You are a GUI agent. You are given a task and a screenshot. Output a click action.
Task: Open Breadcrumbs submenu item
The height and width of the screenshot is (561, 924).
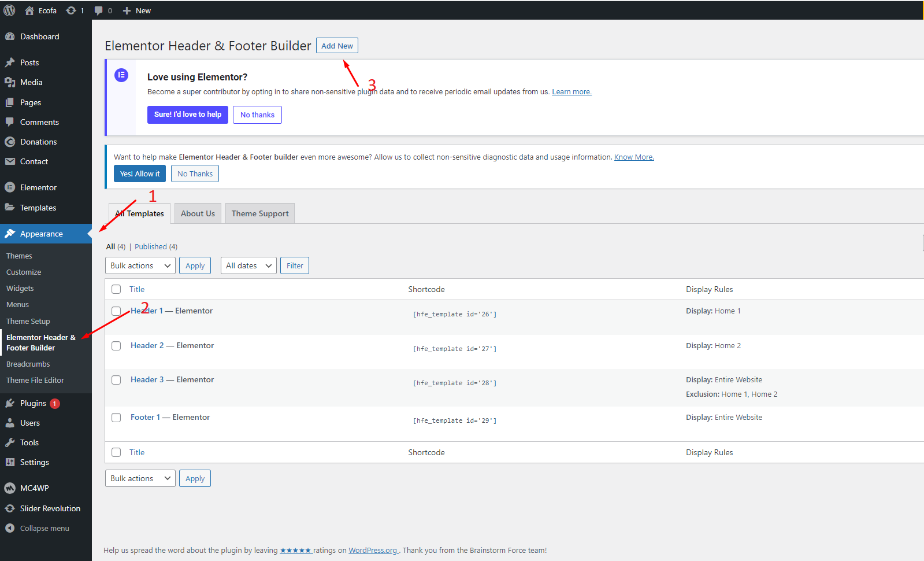[x=28, y=364]
